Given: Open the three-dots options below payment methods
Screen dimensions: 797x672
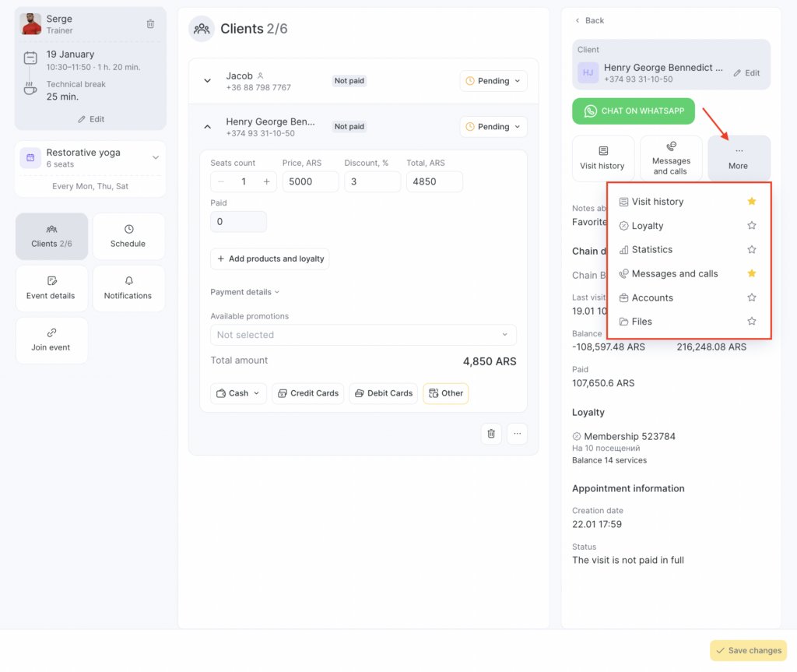Looking at the screenshot, I should point(518,434).
